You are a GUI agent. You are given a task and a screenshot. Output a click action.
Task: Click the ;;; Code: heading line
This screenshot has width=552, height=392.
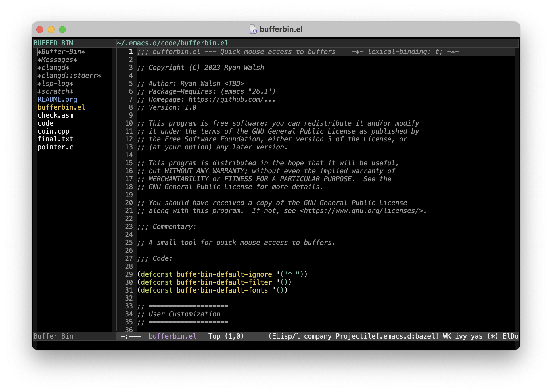[x=155, y=258]
